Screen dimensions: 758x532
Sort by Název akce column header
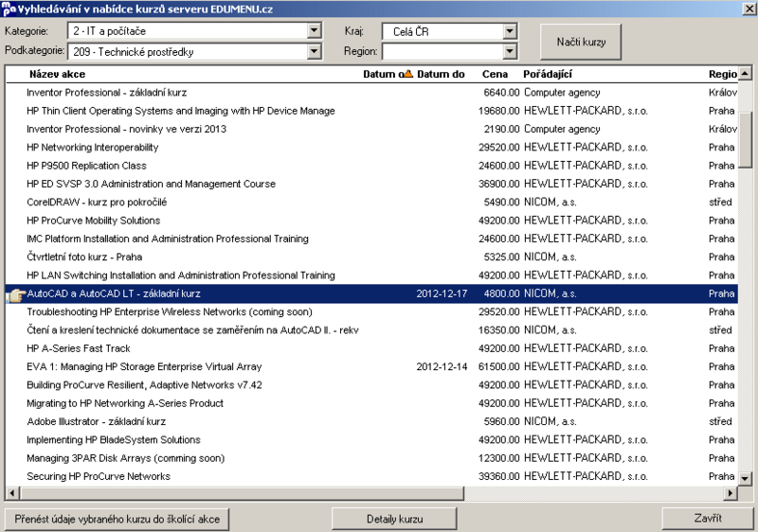[x=57, y=74]
